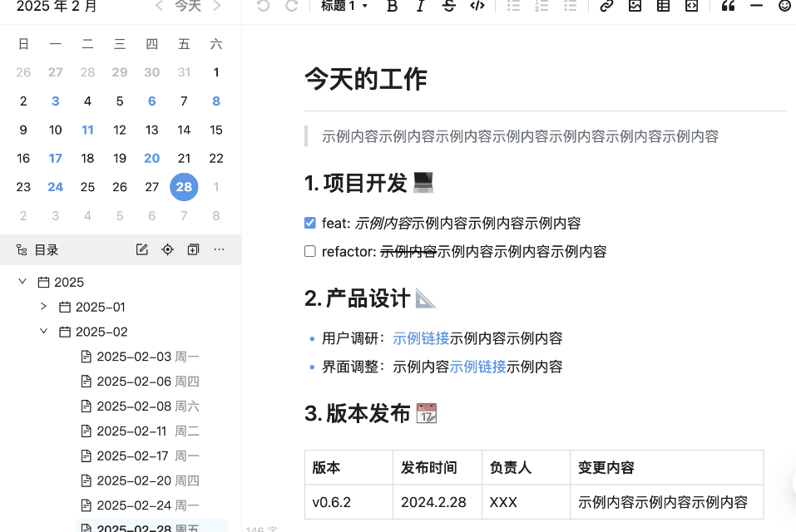
Task: Select highlighted date 28 in calendar
Action: pos(184,187)
